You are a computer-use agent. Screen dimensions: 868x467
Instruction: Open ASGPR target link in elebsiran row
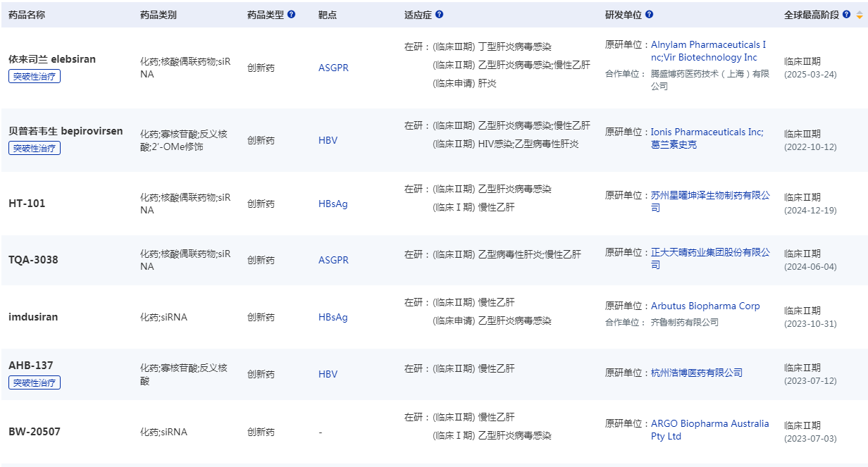pyautogui.click(x=333, y=68)
